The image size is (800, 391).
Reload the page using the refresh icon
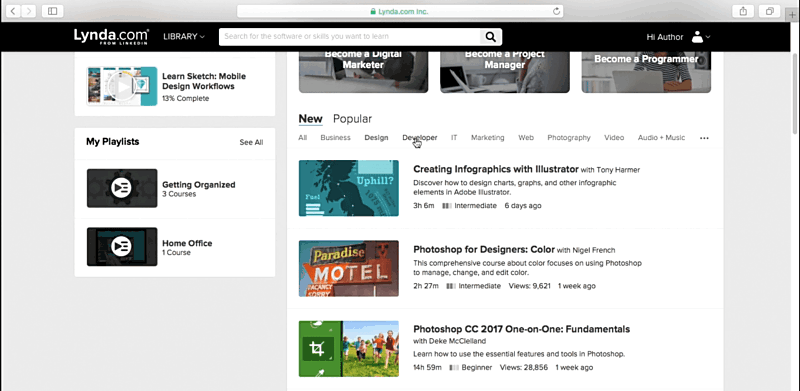pos(556,11)
